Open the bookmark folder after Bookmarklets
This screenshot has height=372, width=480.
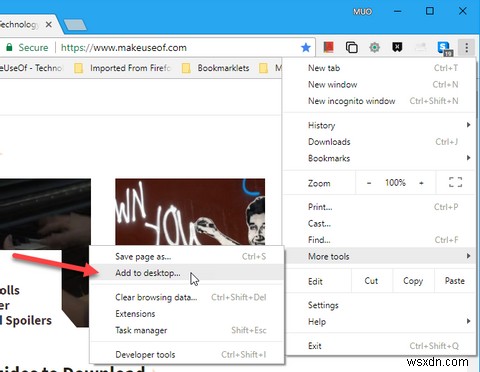(x=270, y=68)
